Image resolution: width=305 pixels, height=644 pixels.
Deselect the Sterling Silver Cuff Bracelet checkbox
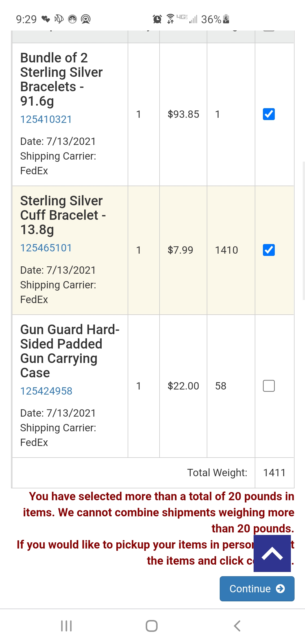coord(269,250)
